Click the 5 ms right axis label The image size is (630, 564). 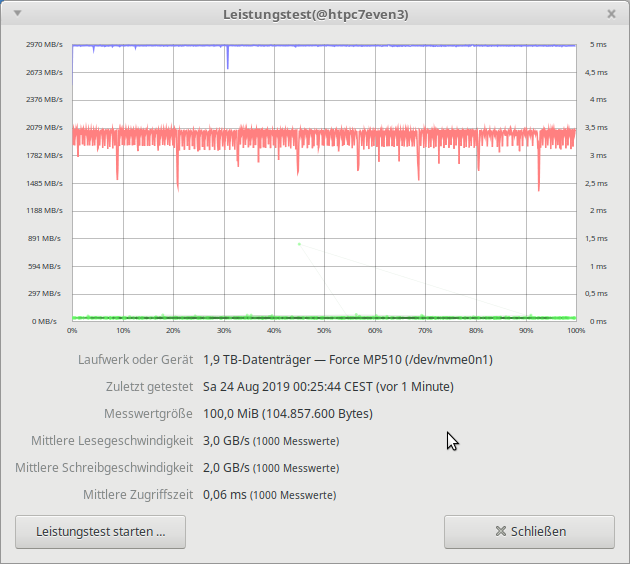(x=598, y=45)
